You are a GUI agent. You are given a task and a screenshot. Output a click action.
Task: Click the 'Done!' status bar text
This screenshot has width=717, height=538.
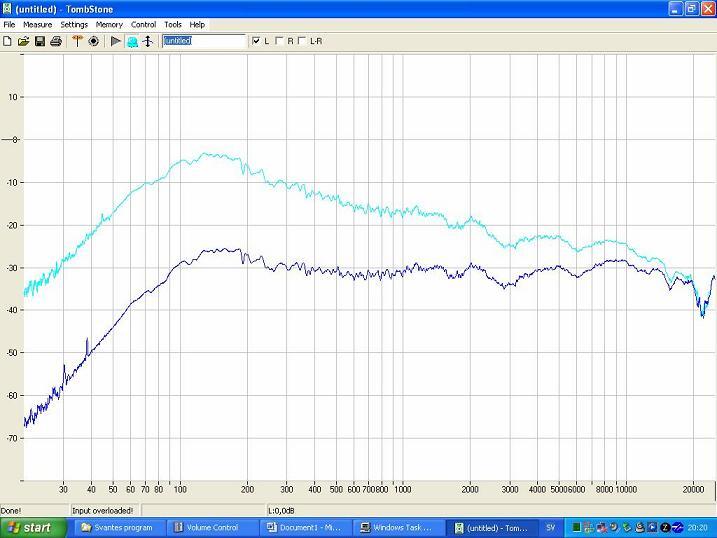(x=11, y=511)
